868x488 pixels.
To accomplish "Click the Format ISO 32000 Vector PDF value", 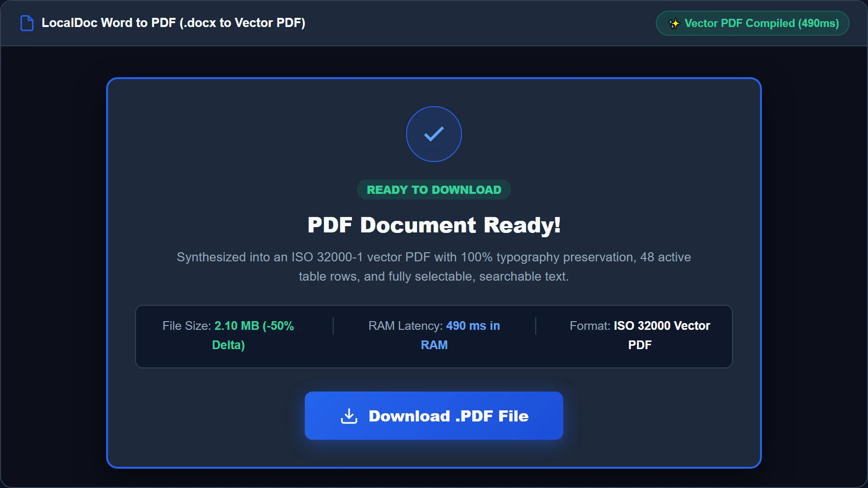I will (662, 335).
